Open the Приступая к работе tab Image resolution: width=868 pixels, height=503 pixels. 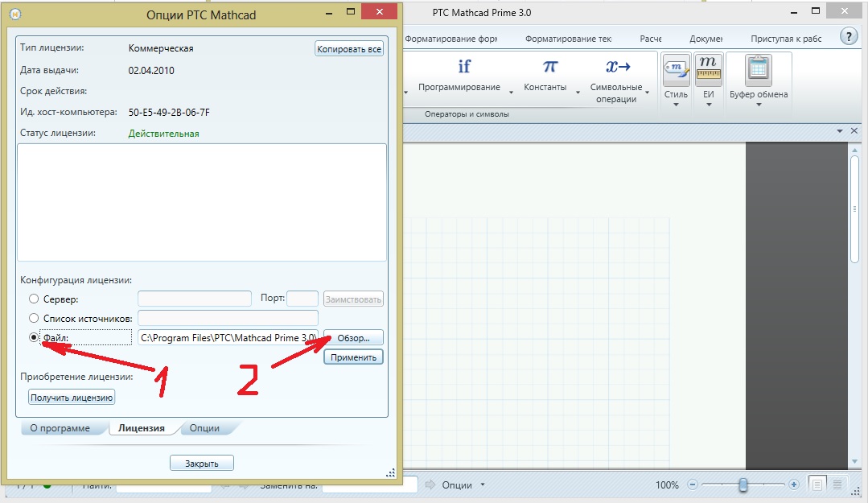pyautogui.click(x=786, y=39)
